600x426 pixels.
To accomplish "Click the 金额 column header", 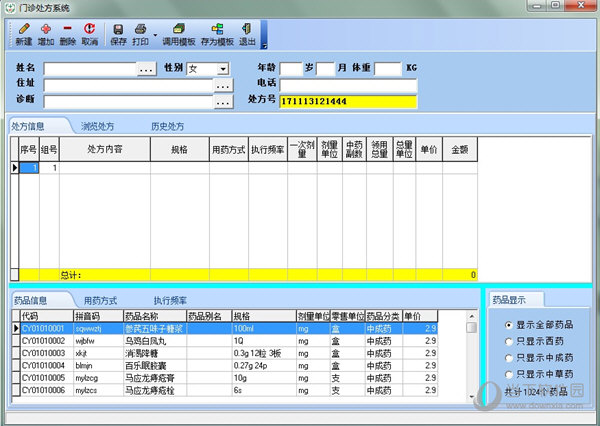I will point(460,149).
